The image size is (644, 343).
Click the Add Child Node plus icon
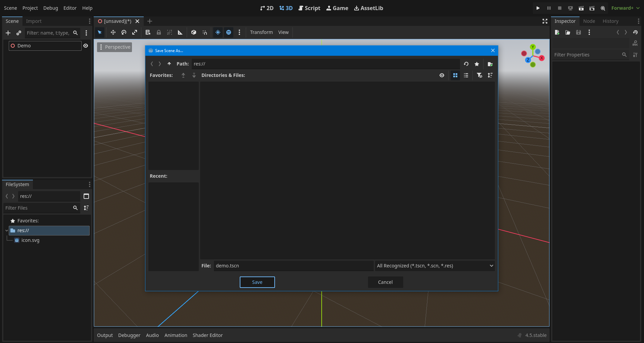8,33
